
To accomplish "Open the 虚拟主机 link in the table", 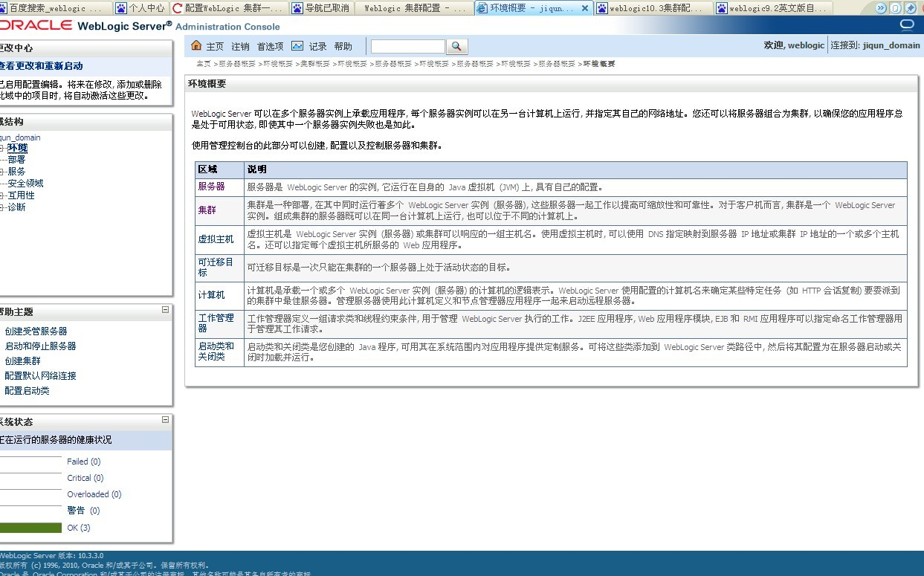I will [216, 239].
